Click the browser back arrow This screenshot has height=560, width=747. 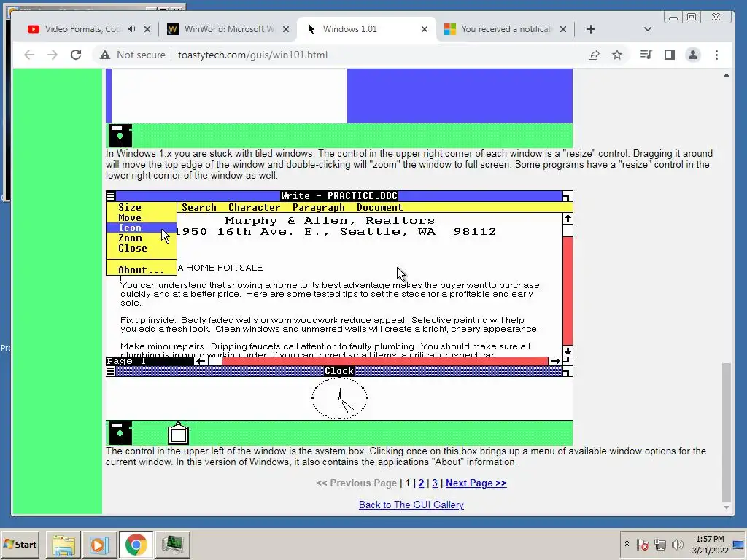(29, 55)
